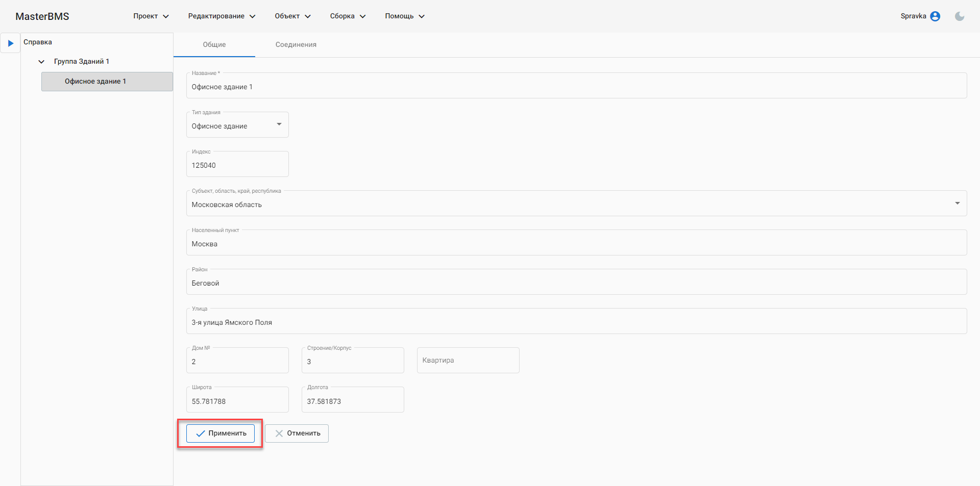This screenshot has width=980, height=486.
Task: Open the Редактирование menu
Action: [x=222, y=16]
